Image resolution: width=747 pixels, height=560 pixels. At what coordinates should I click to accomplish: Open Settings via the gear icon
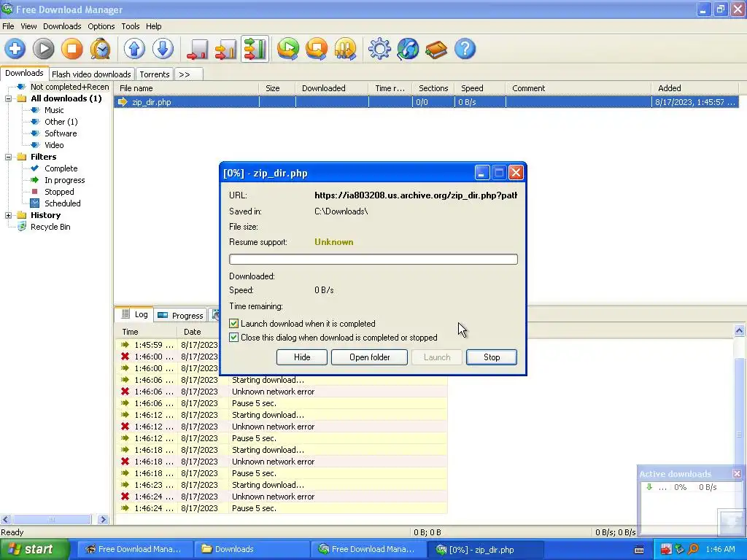pyautogui.click(x=379, y=49)
